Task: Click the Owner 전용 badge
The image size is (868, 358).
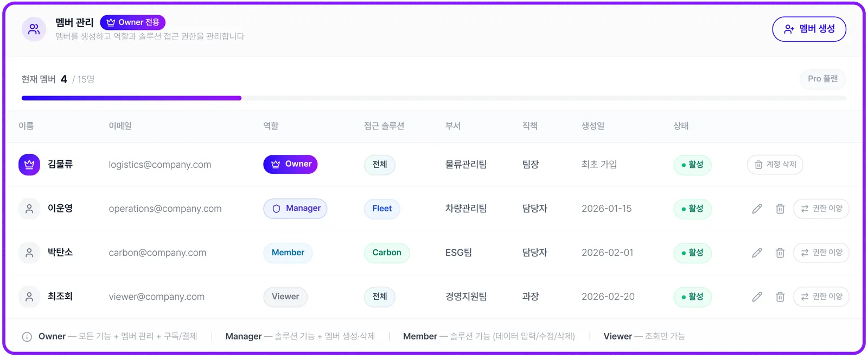Action: [133, 22]
